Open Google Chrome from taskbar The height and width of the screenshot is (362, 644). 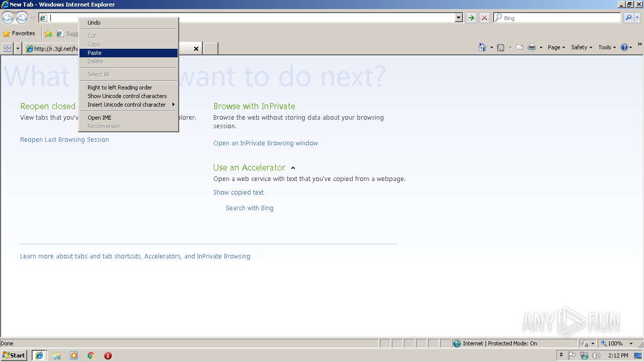click(x=91, y=355)
